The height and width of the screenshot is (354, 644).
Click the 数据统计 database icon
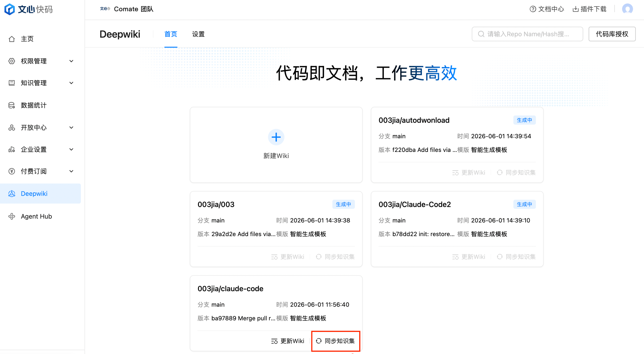pos(11,105)
